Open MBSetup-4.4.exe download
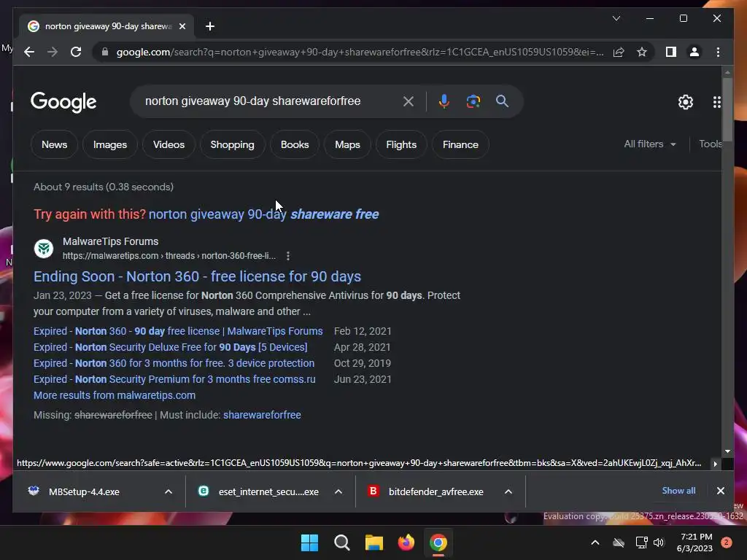 pos(84,491)
